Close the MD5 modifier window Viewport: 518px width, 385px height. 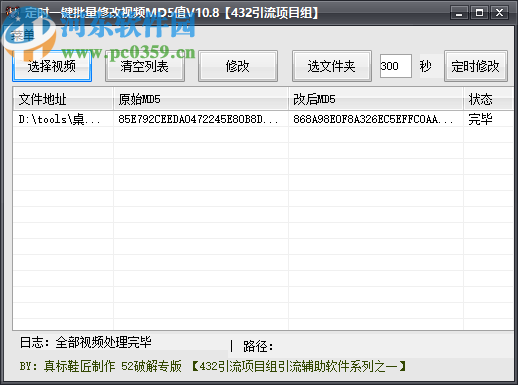point(499,13)
